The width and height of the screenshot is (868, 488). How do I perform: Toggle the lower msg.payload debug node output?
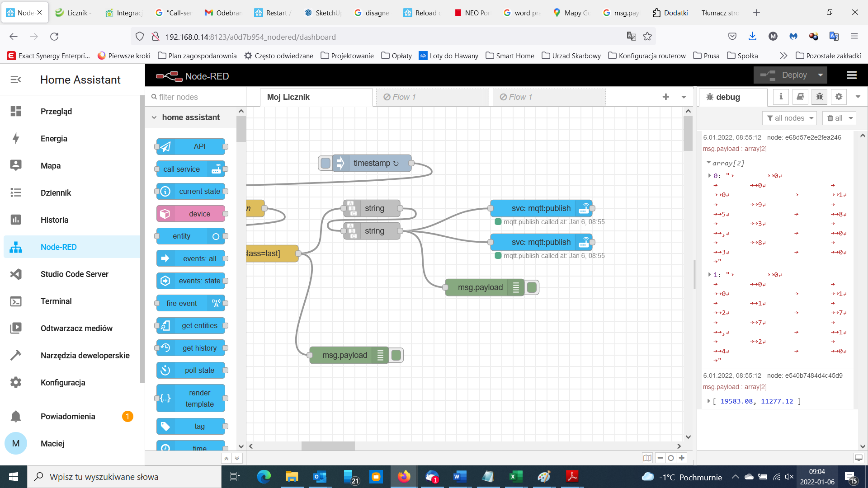point(396,355)
